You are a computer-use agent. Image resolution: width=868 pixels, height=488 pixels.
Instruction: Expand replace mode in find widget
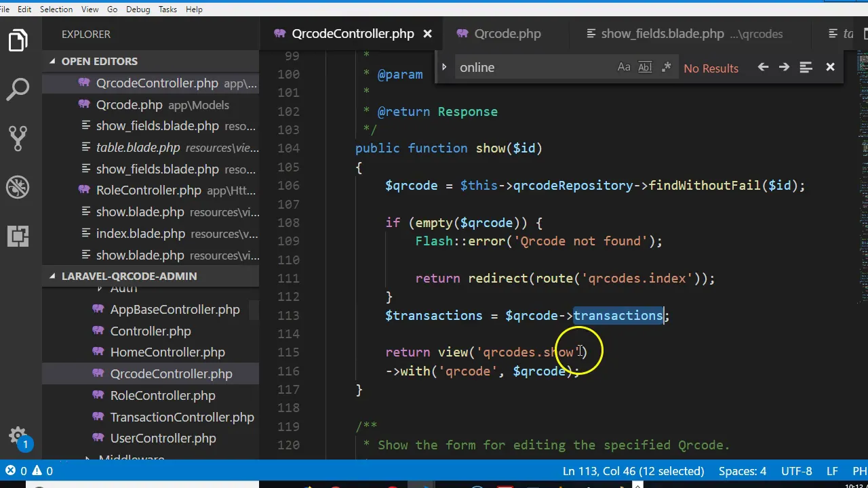coord(444,67)
